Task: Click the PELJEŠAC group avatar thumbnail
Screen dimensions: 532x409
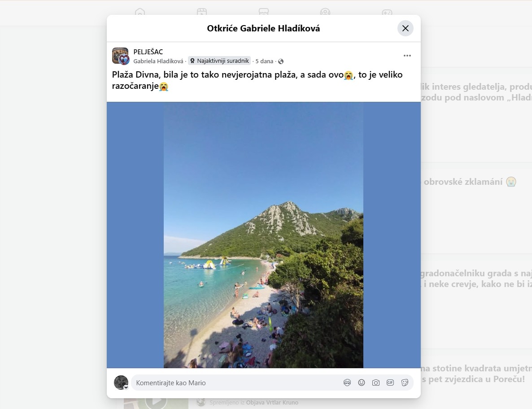Action: 121,56
